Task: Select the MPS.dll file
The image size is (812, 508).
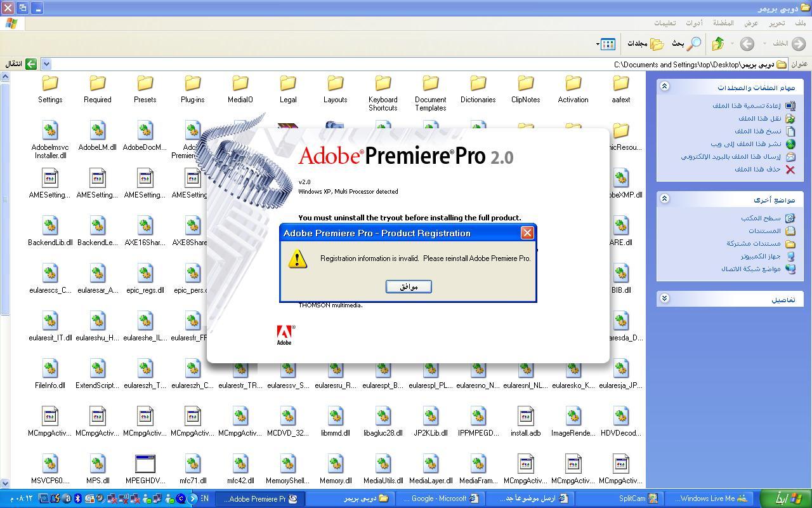Action: click(98, 470)
